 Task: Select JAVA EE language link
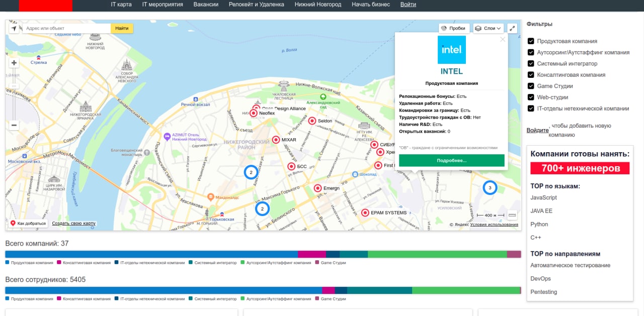[x=541, y=211]
